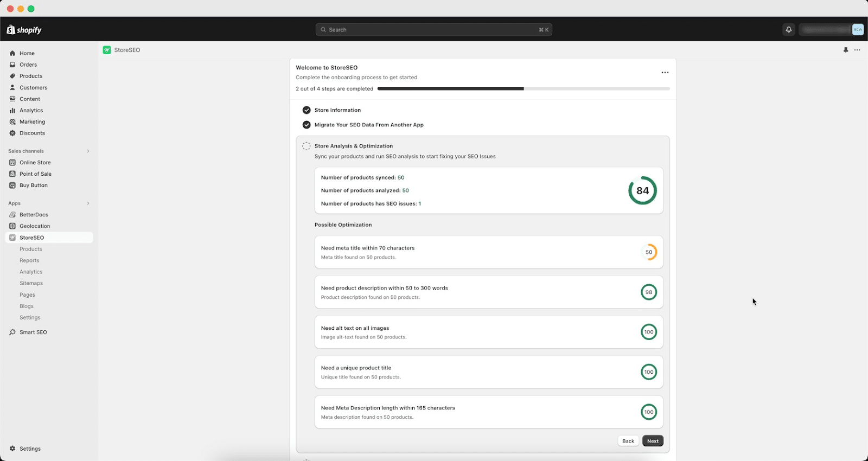Click the Shopify logo
The image size is (868, 461).
click(x=24, y=30)
